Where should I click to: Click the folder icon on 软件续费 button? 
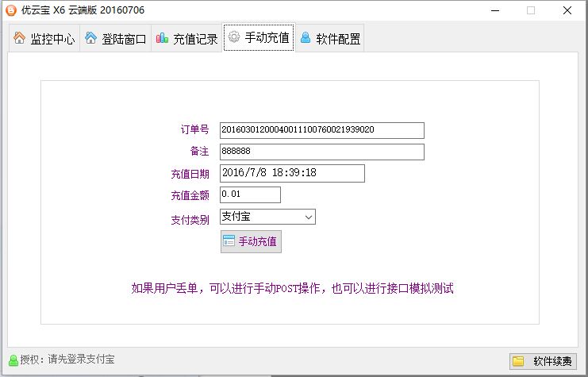coord(518,361)
